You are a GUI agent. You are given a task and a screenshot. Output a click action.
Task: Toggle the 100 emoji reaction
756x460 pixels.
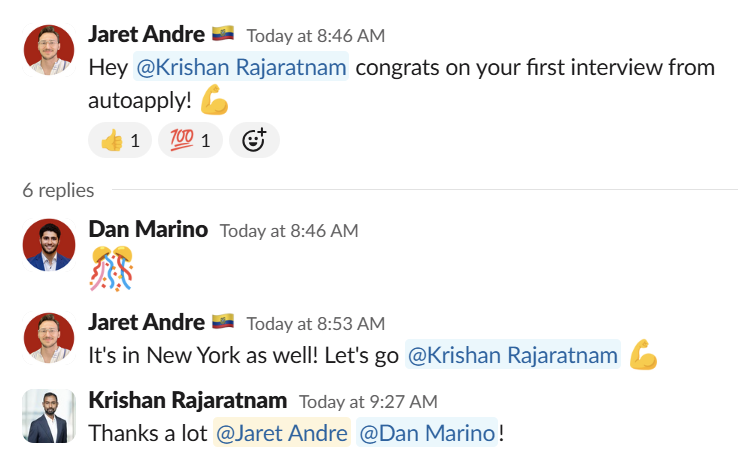[190, 140]
